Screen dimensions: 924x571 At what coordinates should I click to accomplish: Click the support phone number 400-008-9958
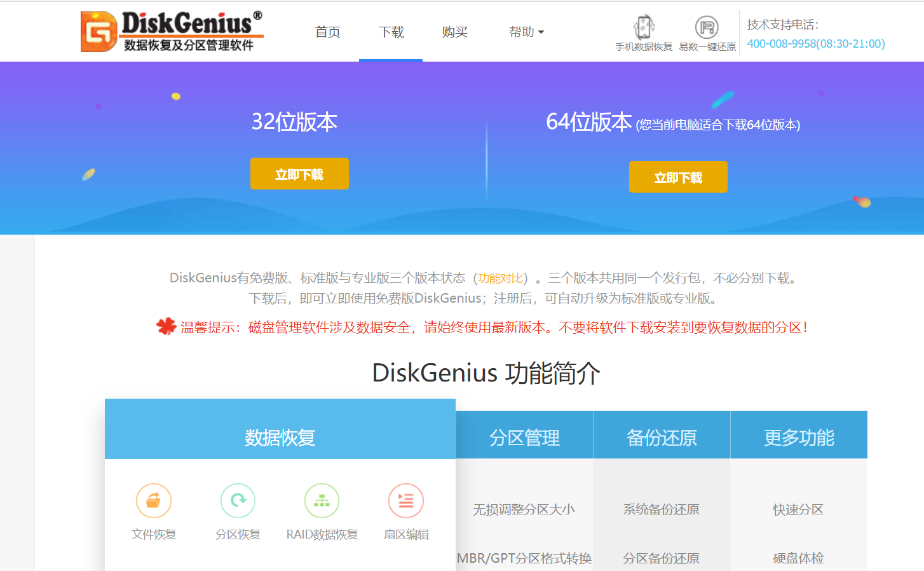click(816, 44)
